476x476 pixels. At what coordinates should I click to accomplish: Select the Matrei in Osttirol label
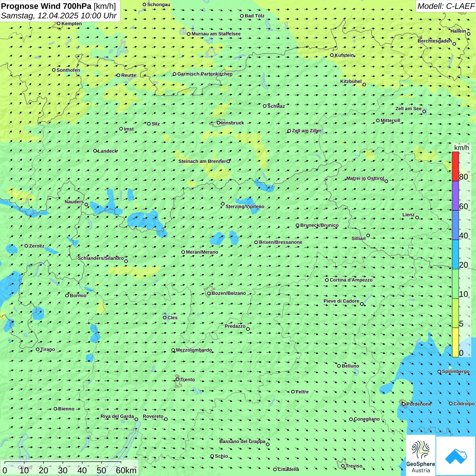[365, 178]
